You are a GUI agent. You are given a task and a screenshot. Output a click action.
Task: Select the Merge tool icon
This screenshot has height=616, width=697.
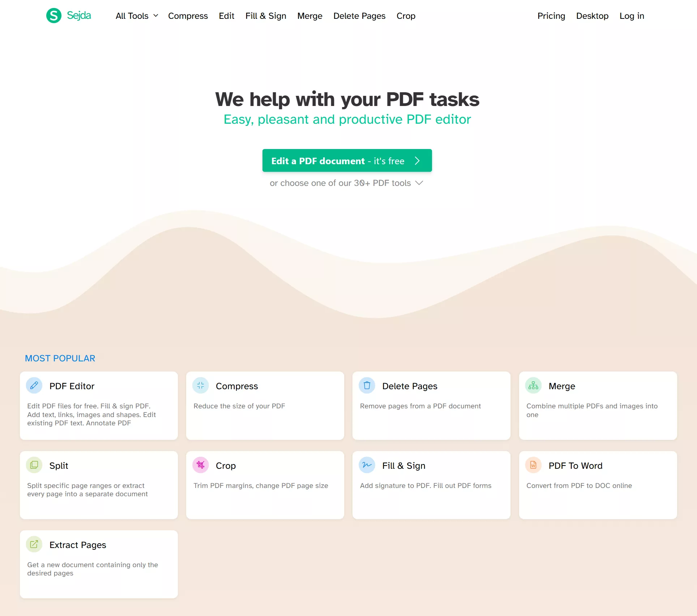[533, 385]
